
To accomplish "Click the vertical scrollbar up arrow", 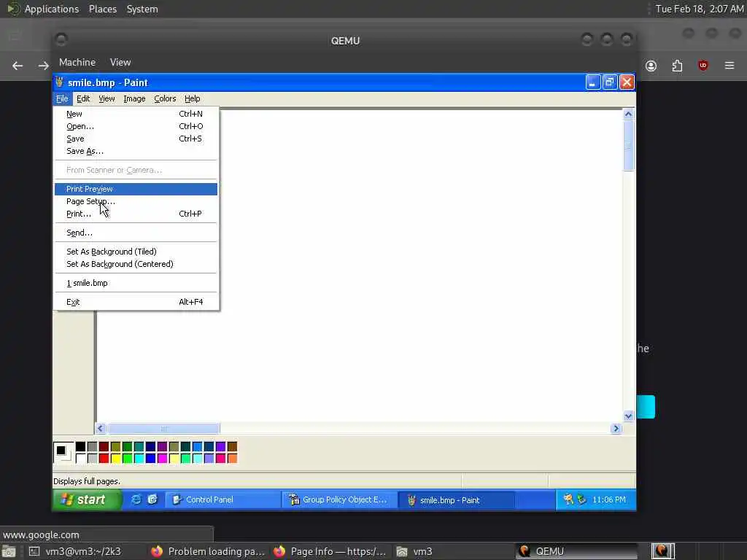I will click(x=628, y=114).
